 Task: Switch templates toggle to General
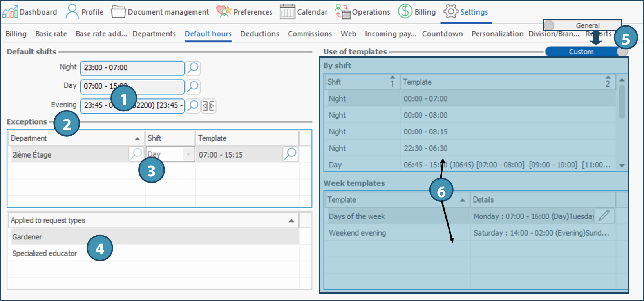click(582, 25)
